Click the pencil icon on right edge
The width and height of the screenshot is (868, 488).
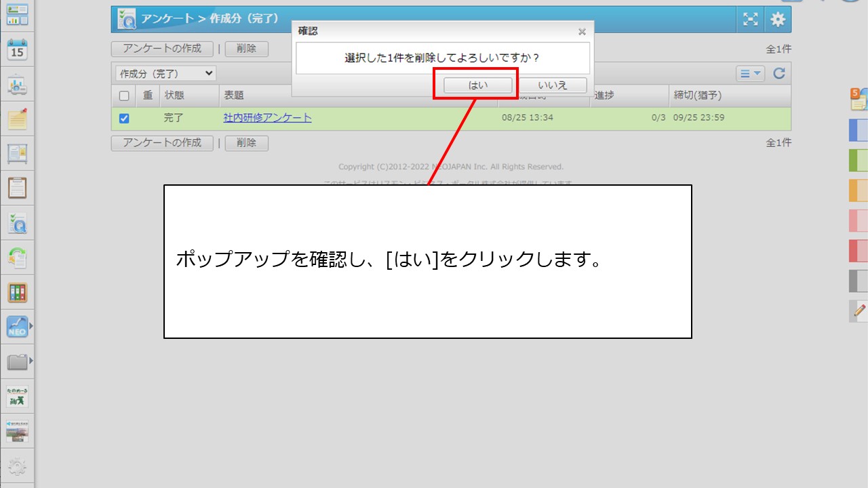859,310
